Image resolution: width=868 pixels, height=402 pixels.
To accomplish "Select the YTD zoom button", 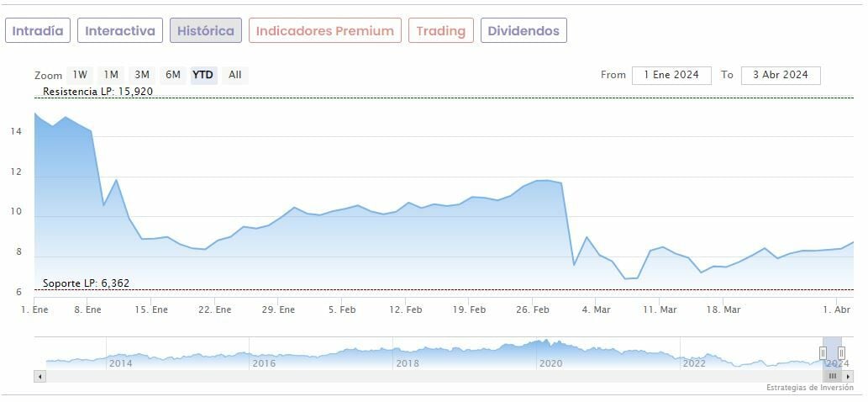I will (203, 75).
